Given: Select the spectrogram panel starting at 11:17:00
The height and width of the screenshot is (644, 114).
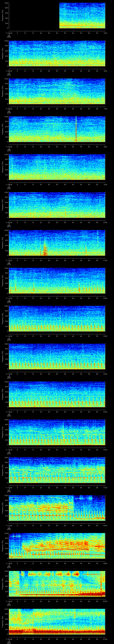Looking at the screenshot, I should [x=57, y=508].
